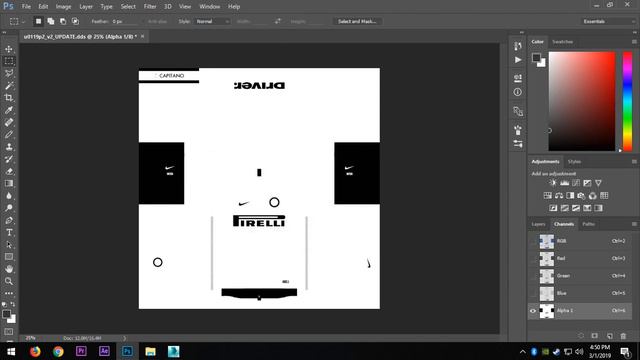This screenshot has height=360, width=640.
Task: Select the Move tool
Action: tap(9, 49)
